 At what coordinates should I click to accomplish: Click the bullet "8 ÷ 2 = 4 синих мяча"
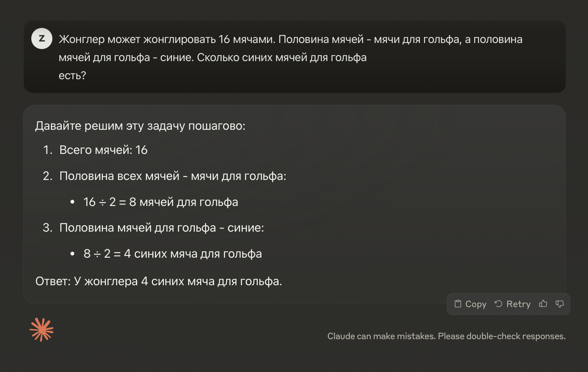pos(173,254)
